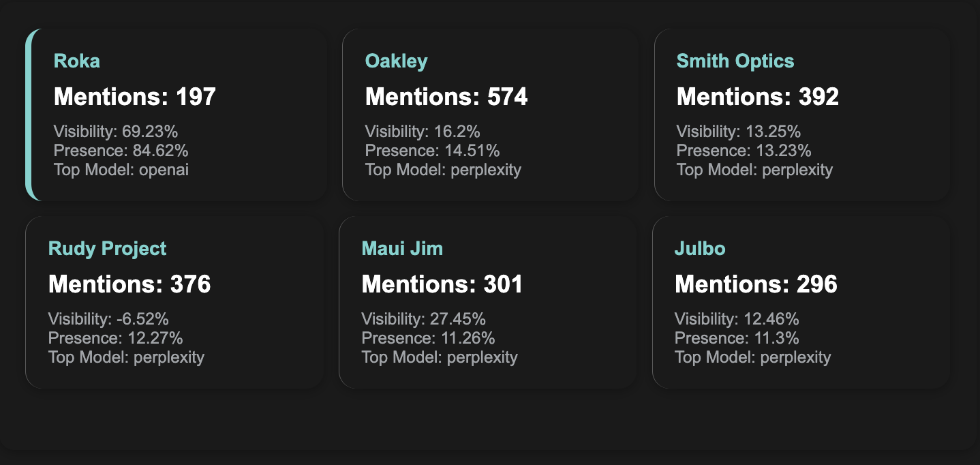Screen dimensions: 980x465
Task: Select Mentions: 574 on Oakley card
Action: 446,97
